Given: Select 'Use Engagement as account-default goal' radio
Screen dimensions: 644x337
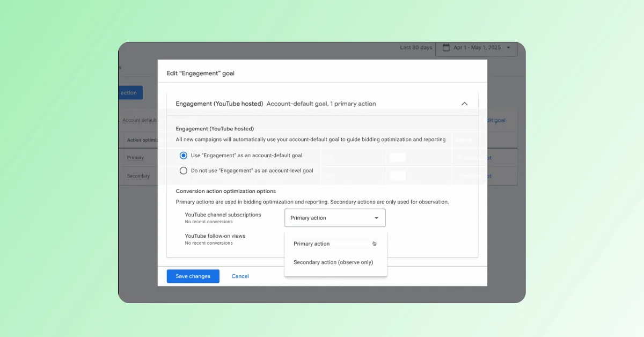Looking at the screenshot, I should click(184, 156).
